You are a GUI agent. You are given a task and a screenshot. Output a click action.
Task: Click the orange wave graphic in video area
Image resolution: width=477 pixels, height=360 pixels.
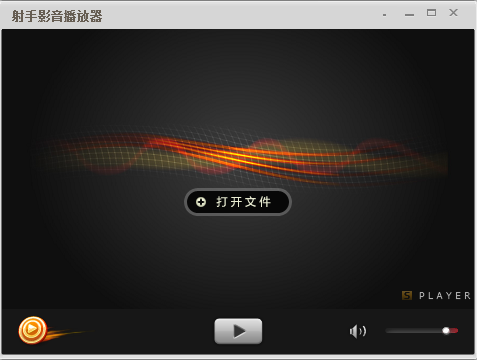243,156
